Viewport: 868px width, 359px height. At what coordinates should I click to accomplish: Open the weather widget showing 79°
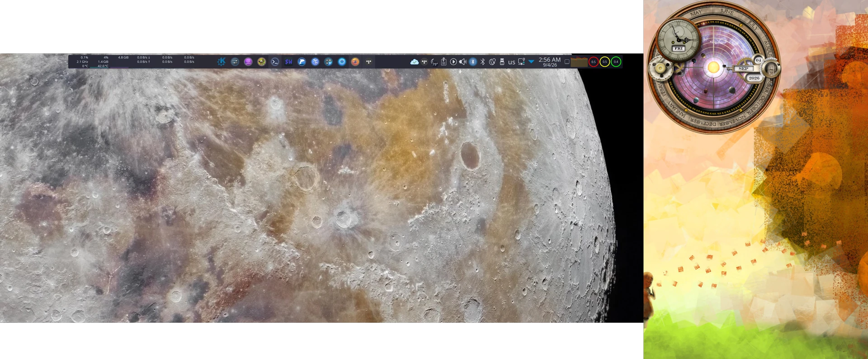pyautogui.click(x=434, y=62)
